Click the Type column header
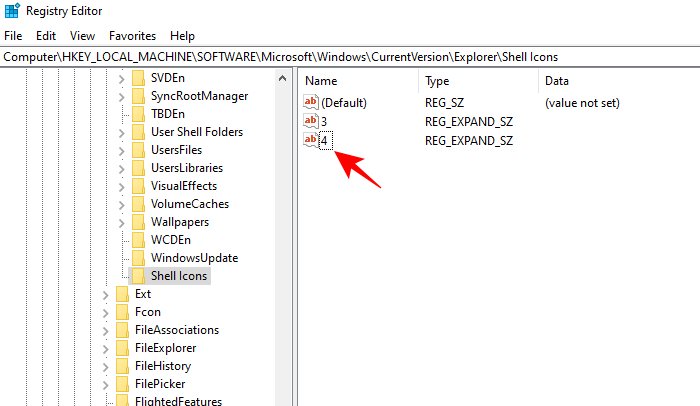 [437, 80]
